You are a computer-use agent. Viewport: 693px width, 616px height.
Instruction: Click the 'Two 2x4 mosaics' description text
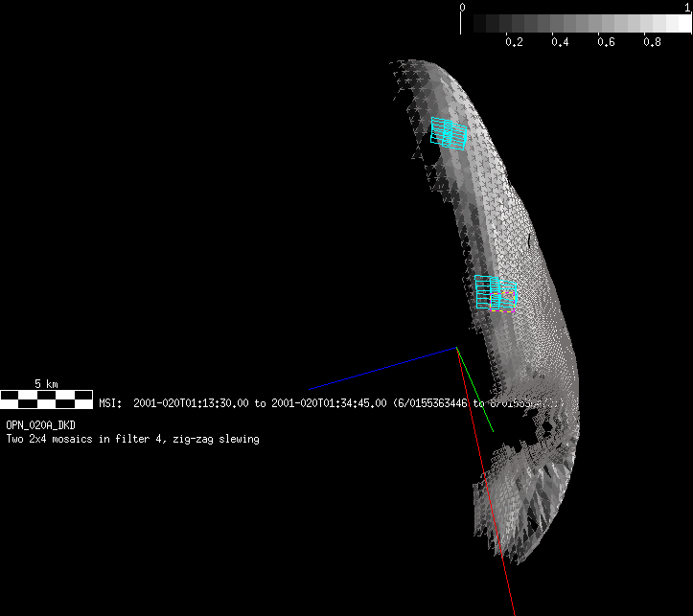click(x=132, y=439)
